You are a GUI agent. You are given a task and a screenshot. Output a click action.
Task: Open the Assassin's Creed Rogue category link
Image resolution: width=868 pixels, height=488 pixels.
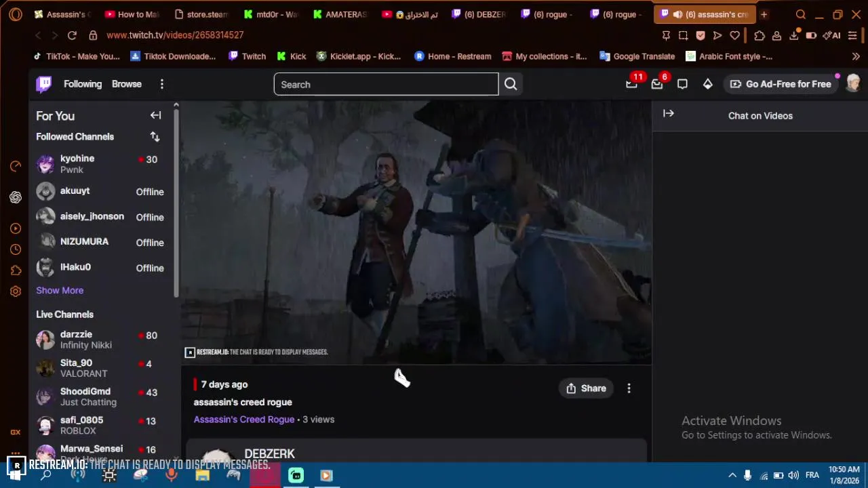(x=244, y=420)
